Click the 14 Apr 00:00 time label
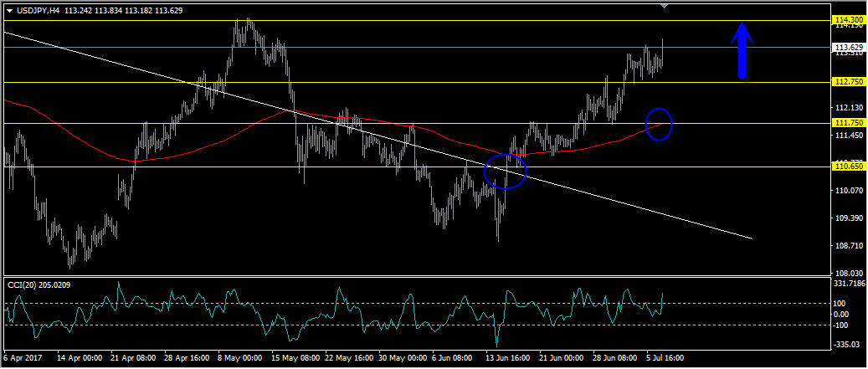 (x=80, y=358)
